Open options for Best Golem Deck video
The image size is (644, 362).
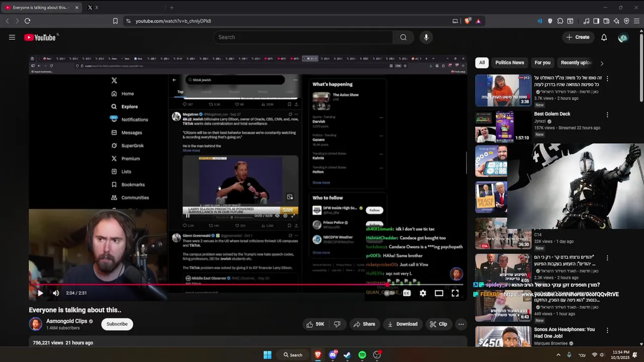click(607, 115)
